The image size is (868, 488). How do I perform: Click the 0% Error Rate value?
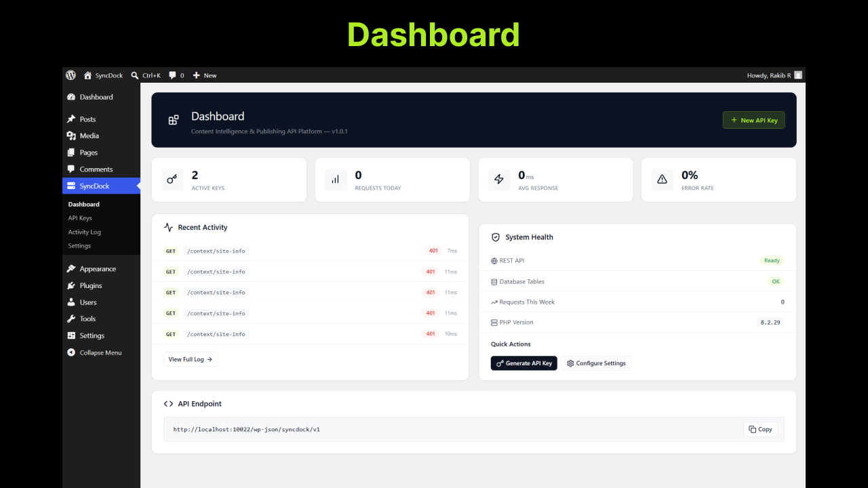tap(690, 176)
